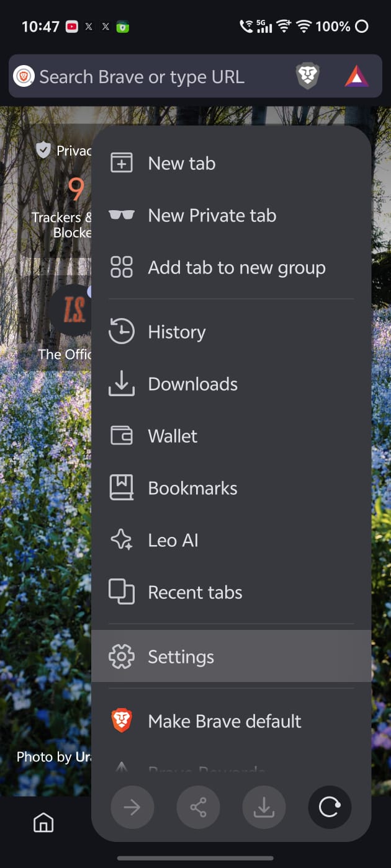Tap the Forward arrow button
Viewport: 391px width, 868px height.
tap(132, 807)
